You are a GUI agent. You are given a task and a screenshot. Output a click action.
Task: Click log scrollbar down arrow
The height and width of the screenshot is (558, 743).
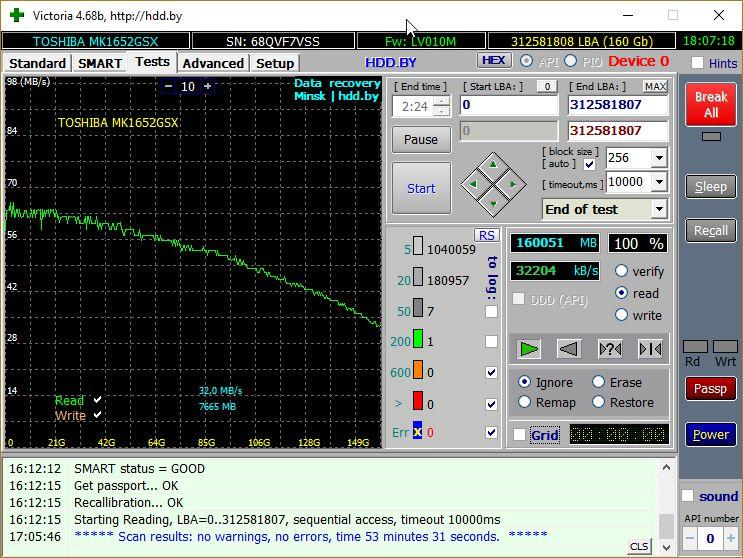[x=666, y=547]
